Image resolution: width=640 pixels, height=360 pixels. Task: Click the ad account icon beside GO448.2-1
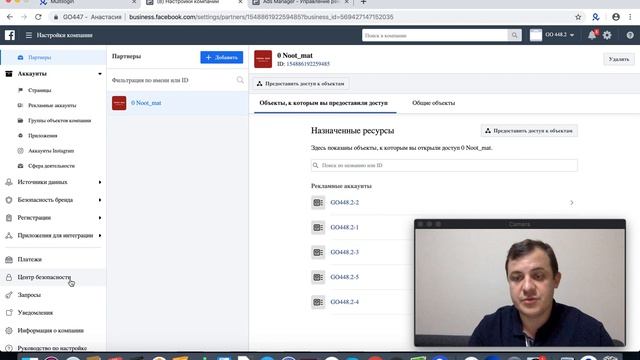coord(318,227)
